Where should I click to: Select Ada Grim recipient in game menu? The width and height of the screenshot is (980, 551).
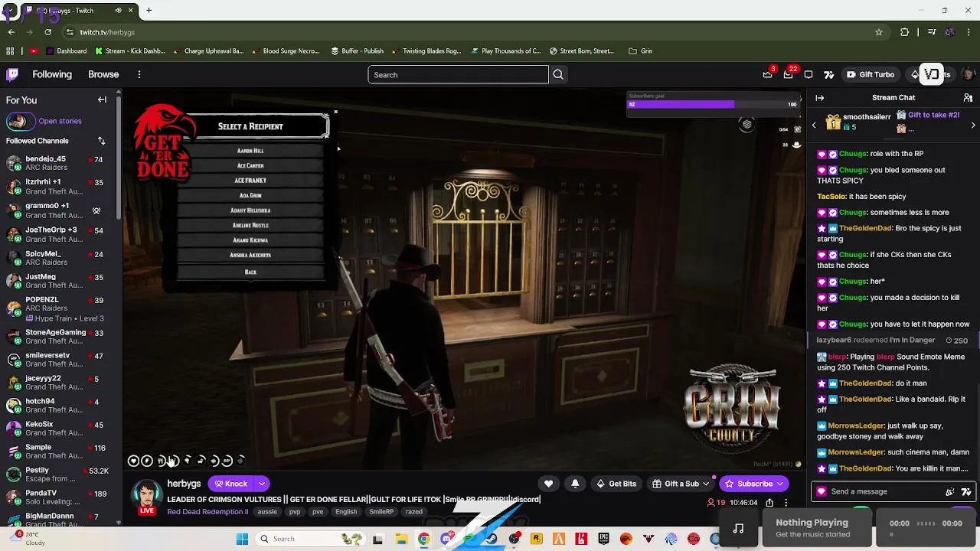point(250,195)
